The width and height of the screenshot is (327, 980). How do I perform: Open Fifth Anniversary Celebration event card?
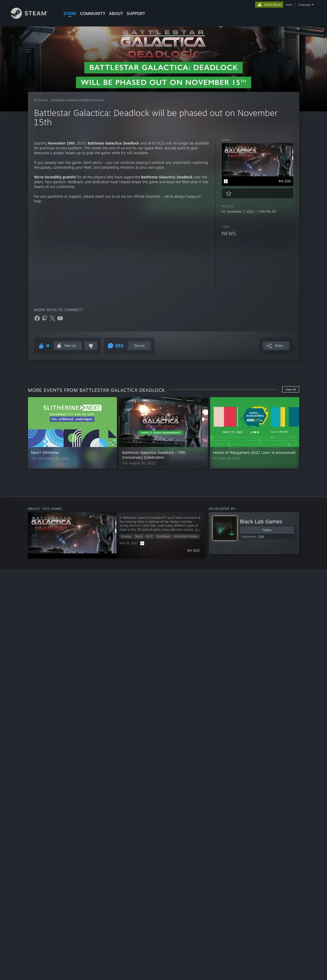(164, 433)
